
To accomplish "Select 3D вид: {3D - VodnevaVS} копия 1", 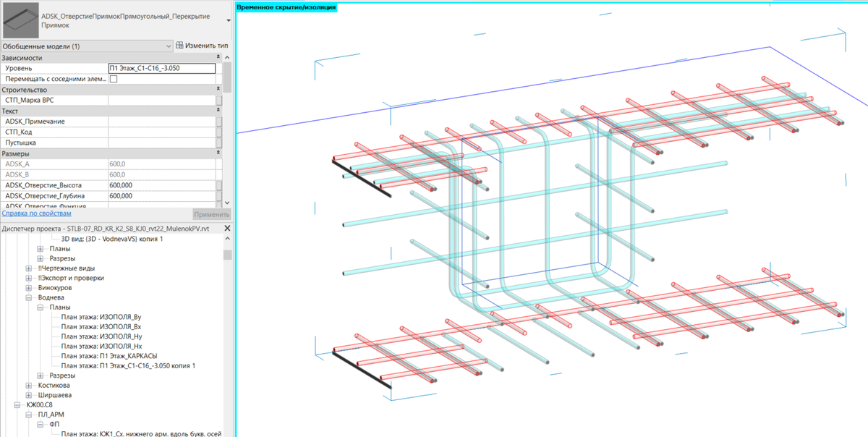I will (112, 239).
